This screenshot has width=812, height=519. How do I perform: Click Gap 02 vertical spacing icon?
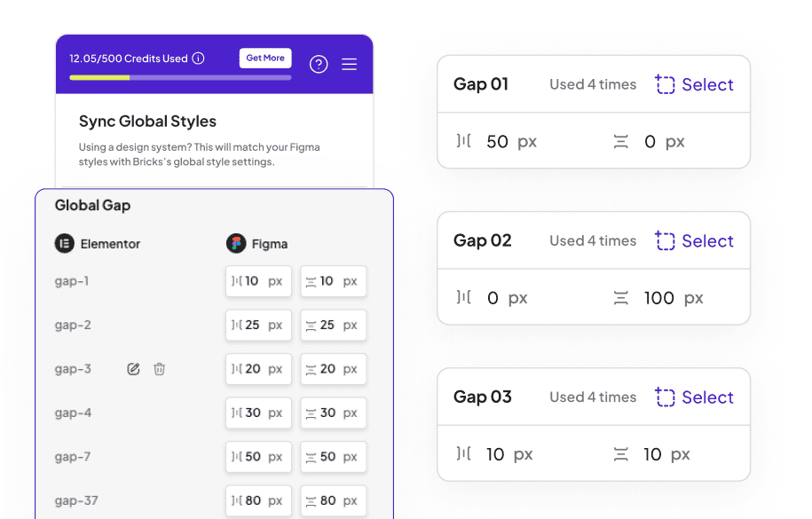(x=621, y=298)
